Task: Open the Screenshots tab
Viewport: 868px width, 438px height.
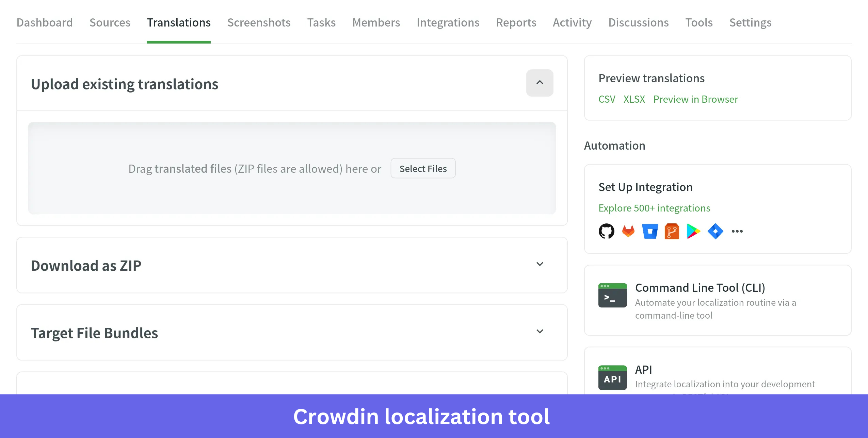Action: pos(259,22)
